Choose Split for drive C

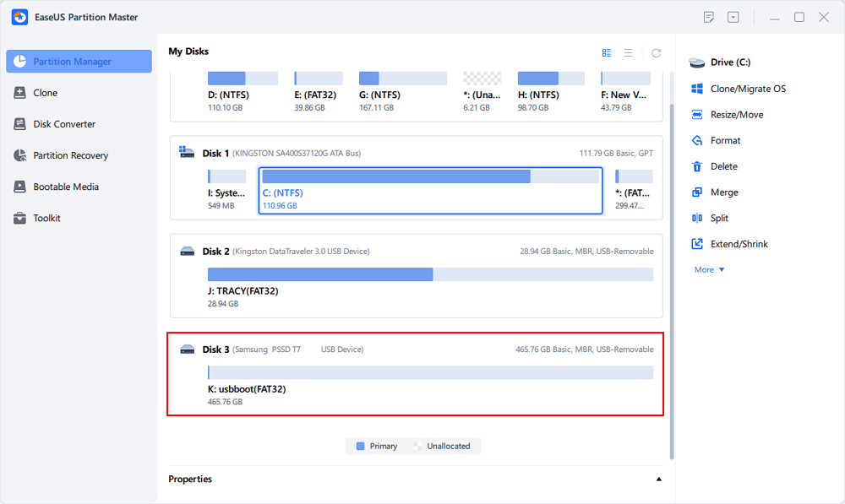pyautogui.click(x=719, y=218)
